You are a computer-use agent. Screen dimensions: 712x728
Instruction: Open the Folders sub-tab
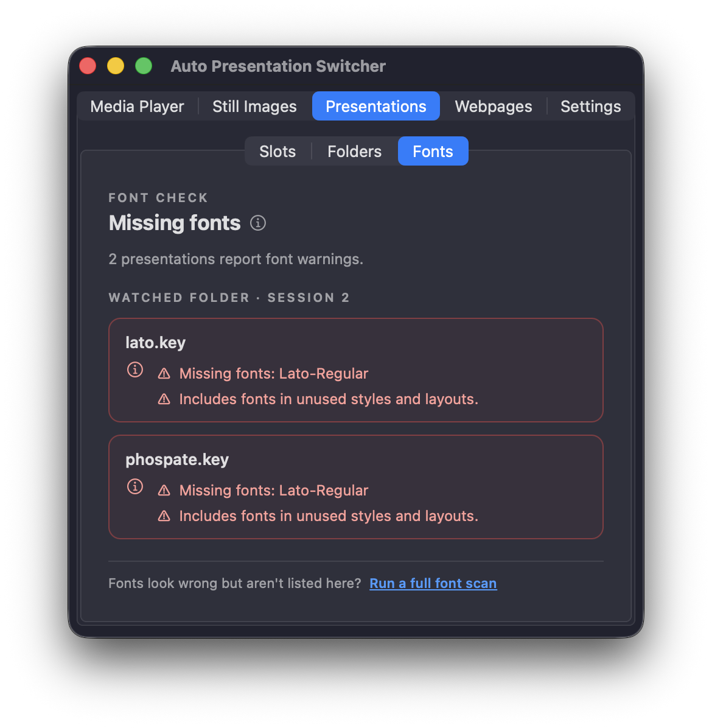tap(355, 152)
